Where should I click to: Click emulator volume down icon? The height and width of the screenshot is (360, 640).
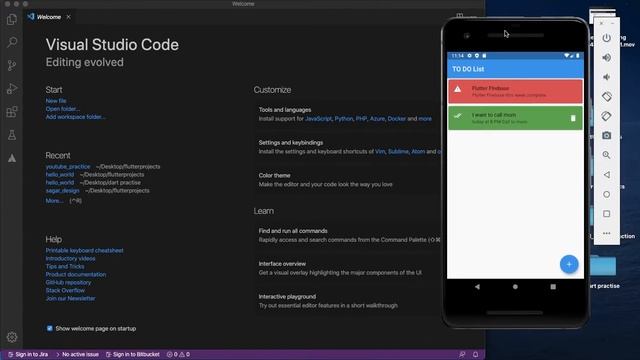pyautogui.click(x=607, y=77)
